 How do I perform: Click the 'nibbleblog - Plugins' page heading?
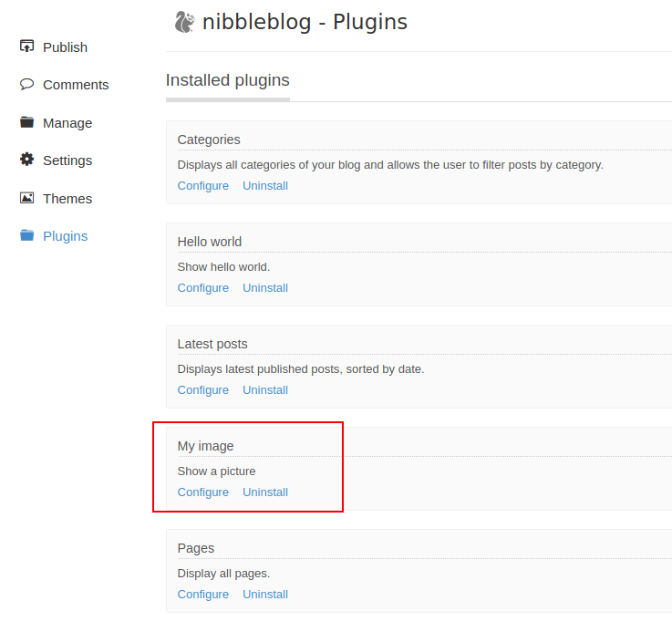click(x=305, y=22)
